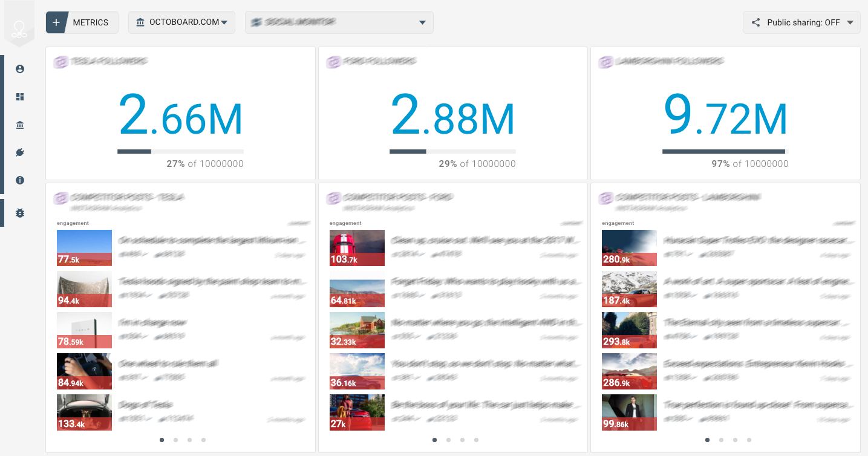
Task: Click the 2.88M followers value
Action: point(452,114)
